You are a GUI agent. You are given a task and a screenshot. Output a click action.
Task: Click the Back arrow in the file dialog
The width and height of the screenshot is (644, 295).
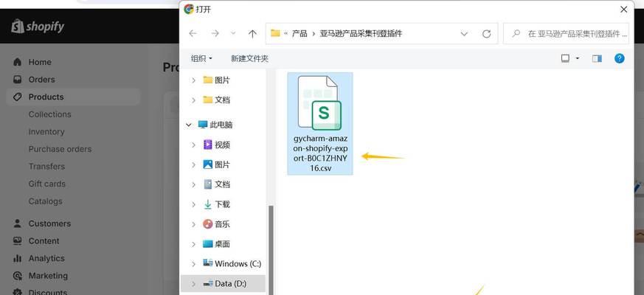193,34
